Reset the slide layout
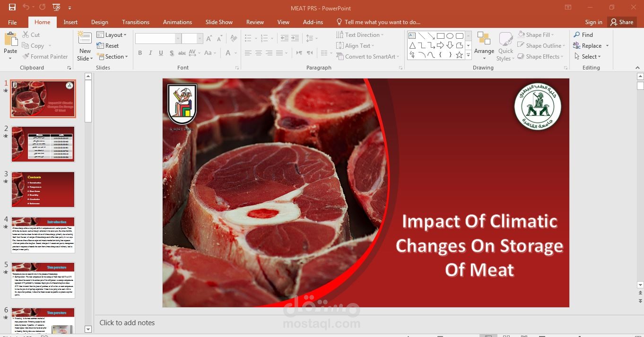 [108, 46]
